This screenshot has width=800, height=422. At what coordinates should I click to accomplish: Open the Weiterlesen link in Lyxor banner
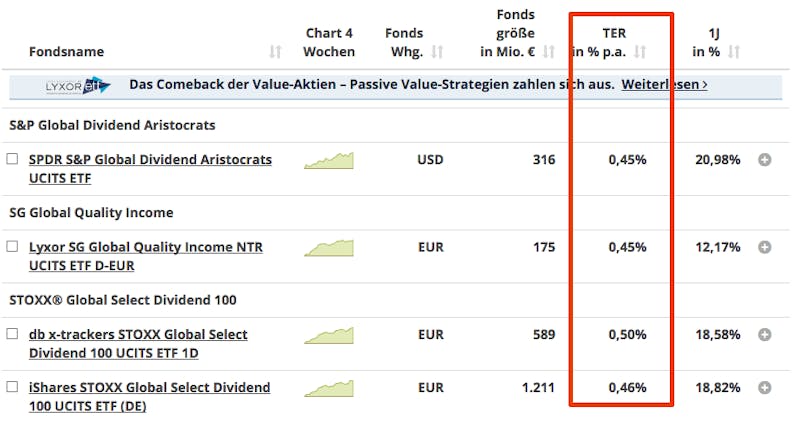tap(664, 84)
